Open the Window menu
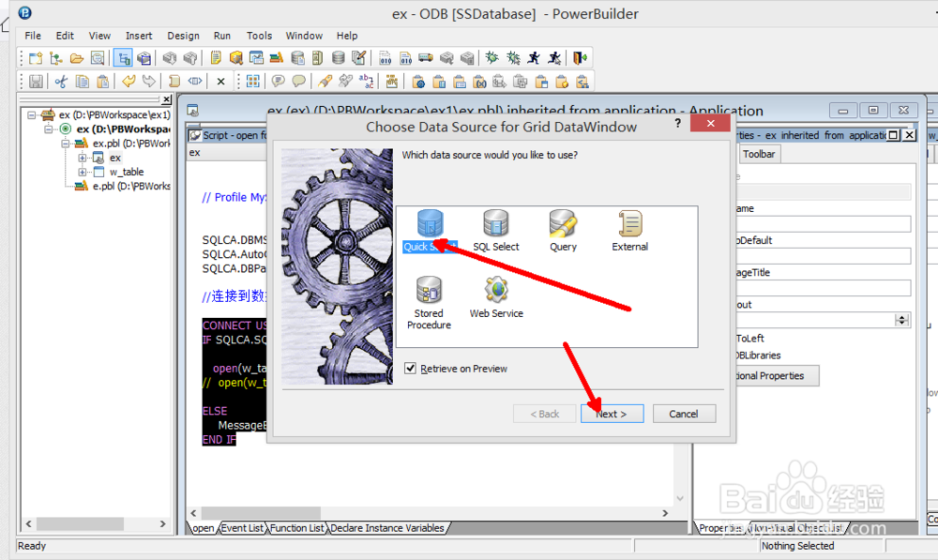938x560 pixels. [304, 36]
